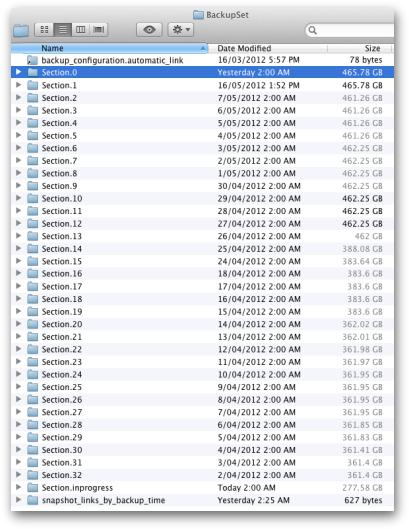The image size is (409, 529).
Task: Expand the snapshot_links_by_backup_time folder
Action: (x=19, y=500)
